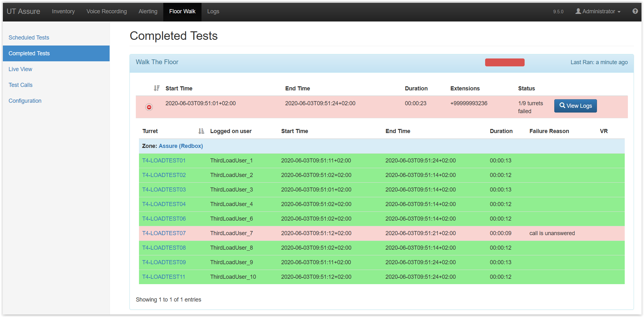Click the Failure Reason column header
Screen dimensions: 644x317
[549, 131]
